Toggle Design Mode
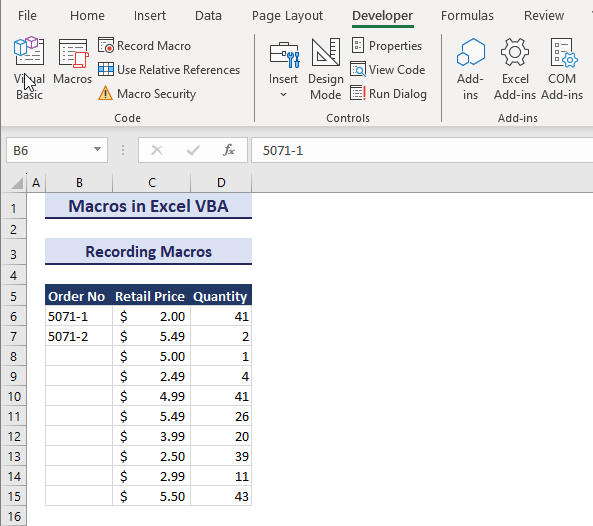This screenshot has height=526, width=593. [326, 69]
